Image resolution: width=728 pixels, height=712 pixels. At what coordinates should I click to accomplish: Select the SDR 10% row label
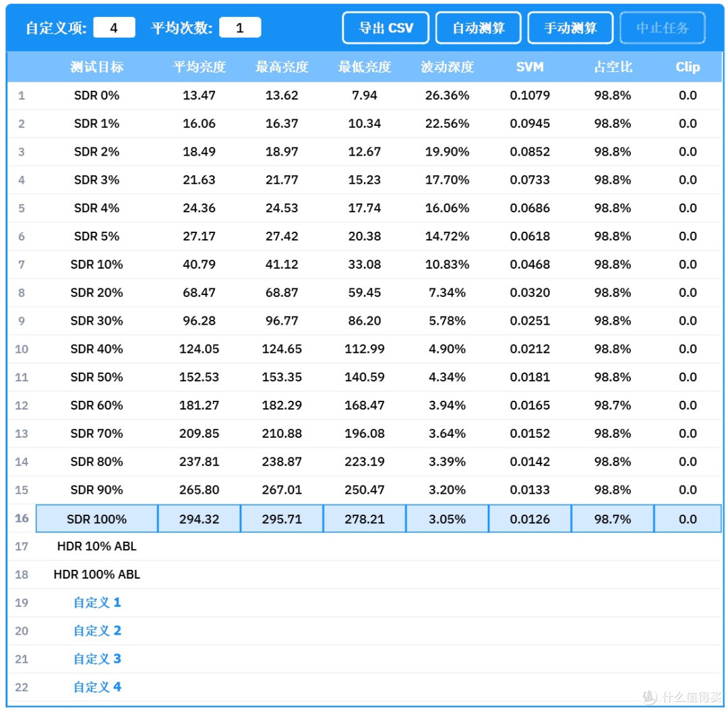[96, 265]
